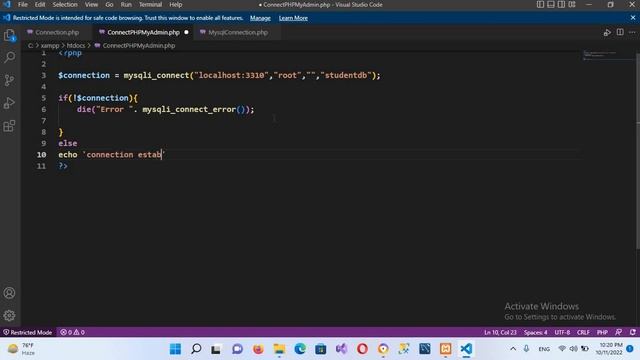
Task: Open the Run menu
Action: (x=126, y=4)
